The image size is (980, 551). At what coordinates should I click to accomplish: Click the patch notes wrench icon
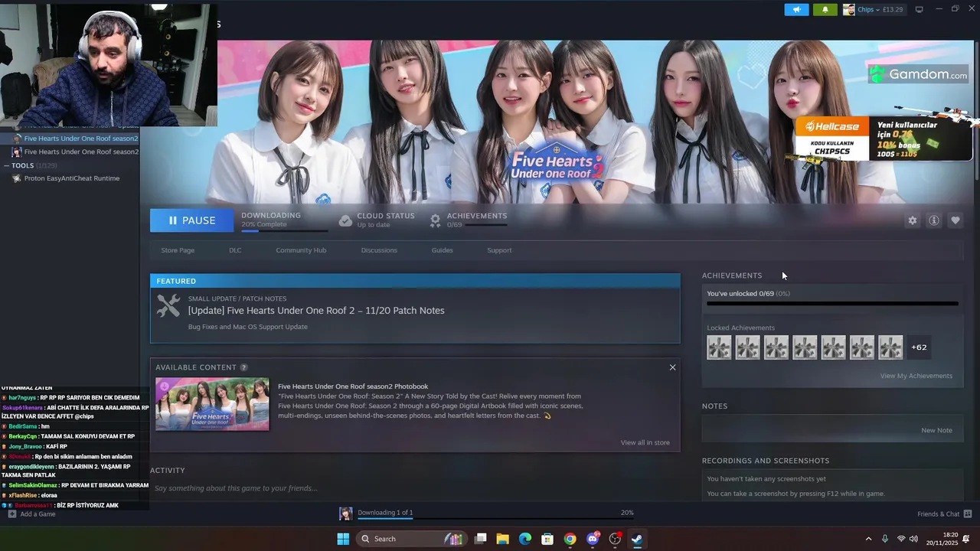[168, 306]
